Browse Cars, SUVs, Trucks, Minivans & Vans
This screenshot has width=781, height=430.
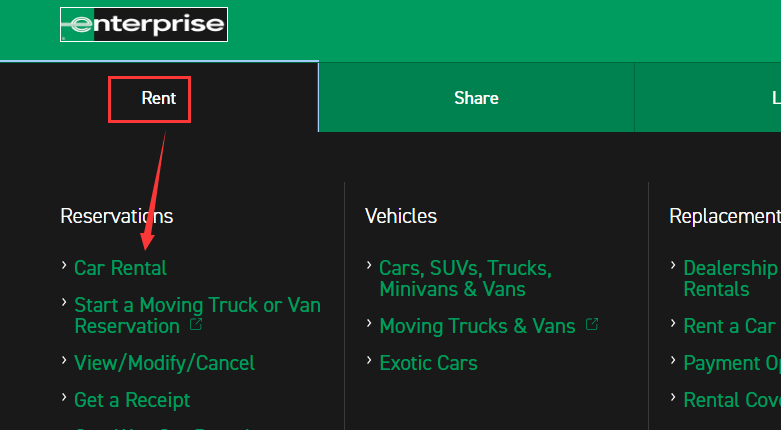point(465,278)
